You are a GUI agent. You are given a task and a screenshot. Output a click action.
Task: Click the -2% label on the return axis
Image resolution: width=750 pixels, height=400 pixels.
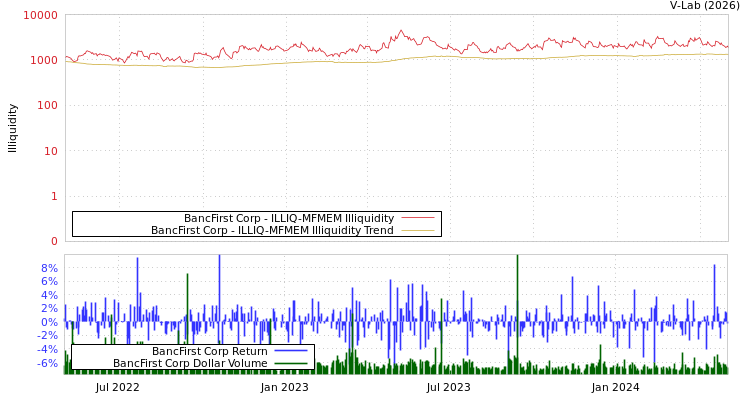pos(47,335)
